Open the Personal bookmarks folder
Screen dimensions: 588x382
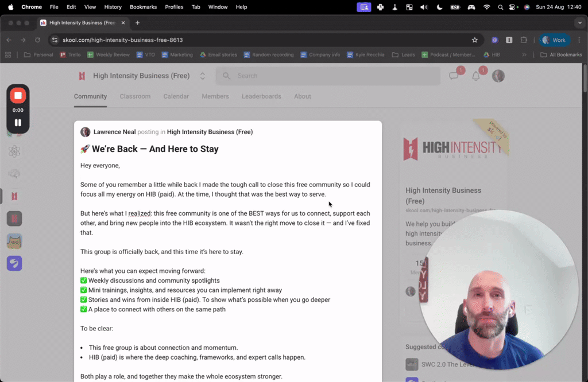tap(38, 54)
